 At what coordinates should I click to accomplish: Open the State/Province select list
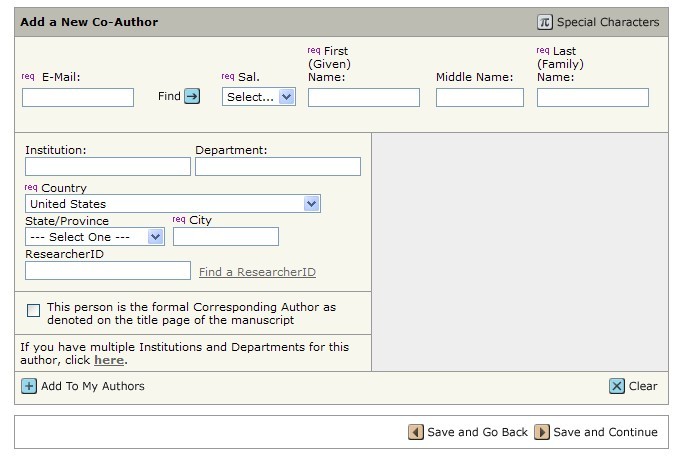point(95,237)
